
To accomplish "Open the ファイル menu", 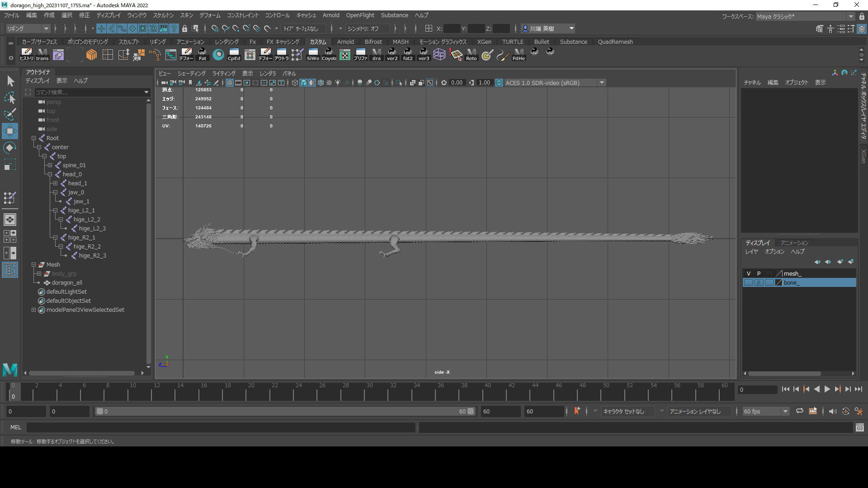I will tap(12, 15).
